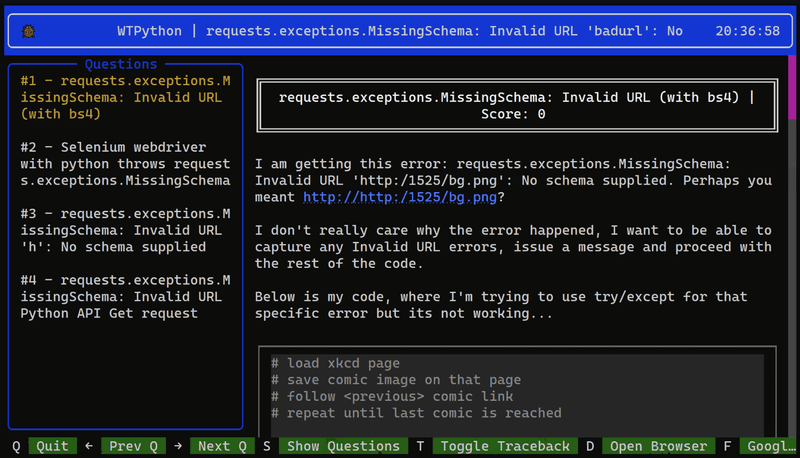Click the T key hint beside Toggle Traceback
The width and height of the screenshot is (800, 458).
[420, 446]
